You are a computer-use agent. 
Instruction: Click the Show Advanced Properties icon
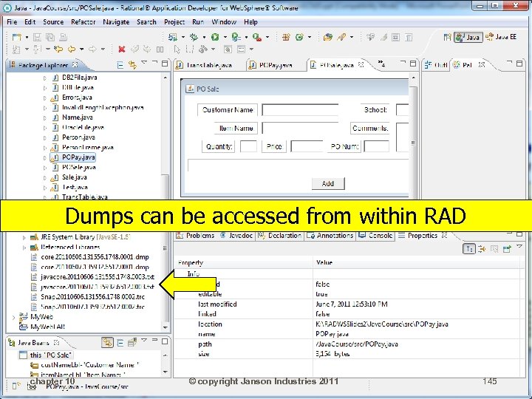[482, 249]
